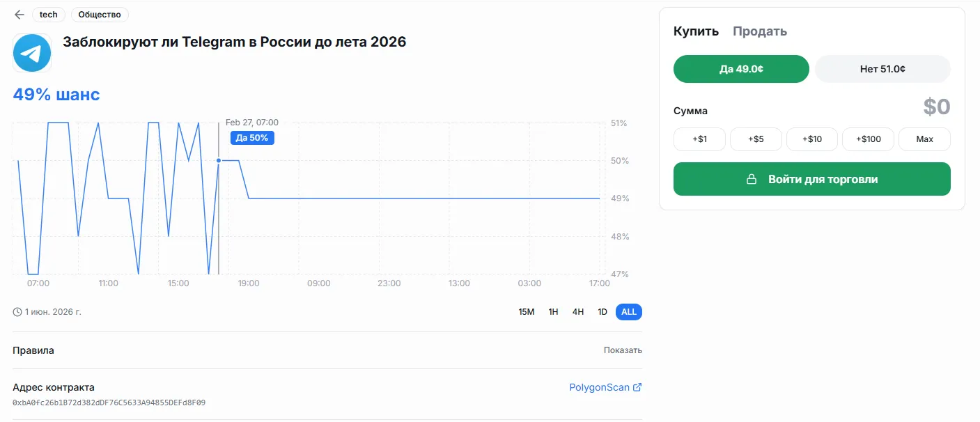The width and height of the screenshot is (980, 422).
Task: Add $10 to the amount
Action: [x=812, y=139]
